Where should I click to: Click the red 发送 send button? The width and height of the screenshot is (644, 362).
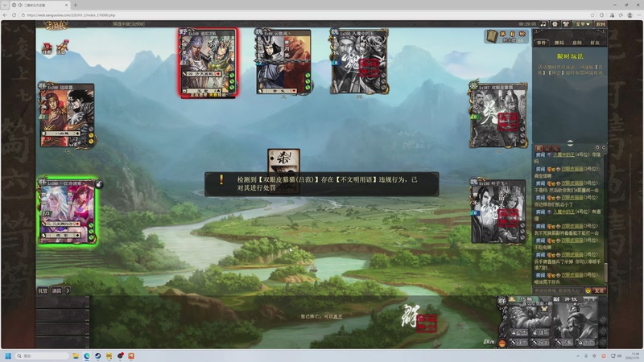click(599, 290)
